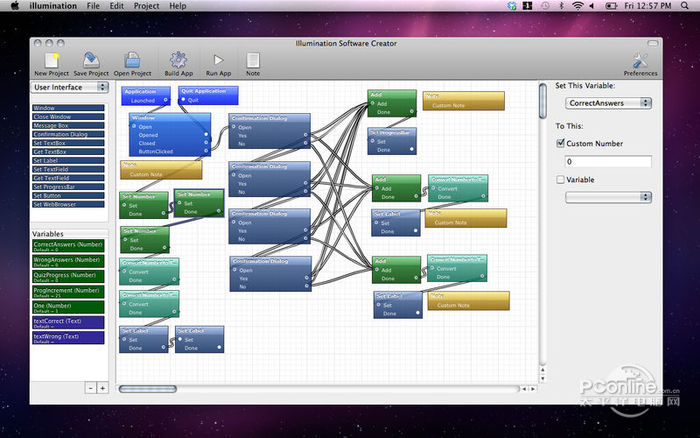
Task: Click the canvas scroll down arrow
Action: 543,379
